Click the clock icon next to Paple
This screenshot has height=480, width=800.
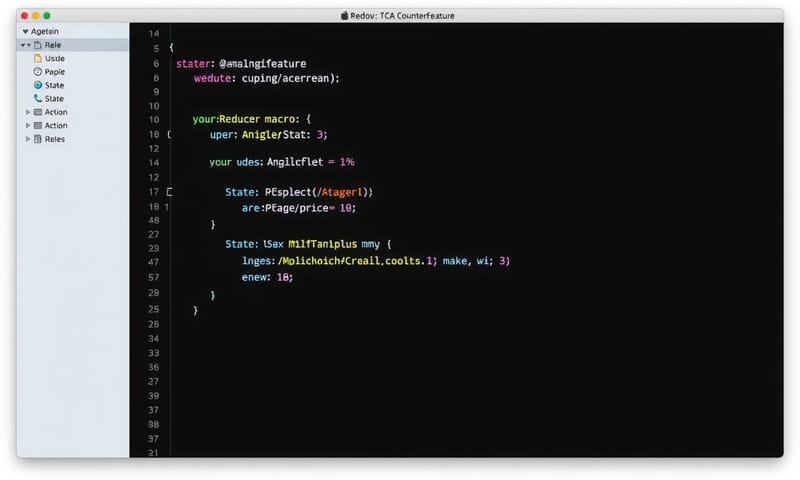point(38,72)
